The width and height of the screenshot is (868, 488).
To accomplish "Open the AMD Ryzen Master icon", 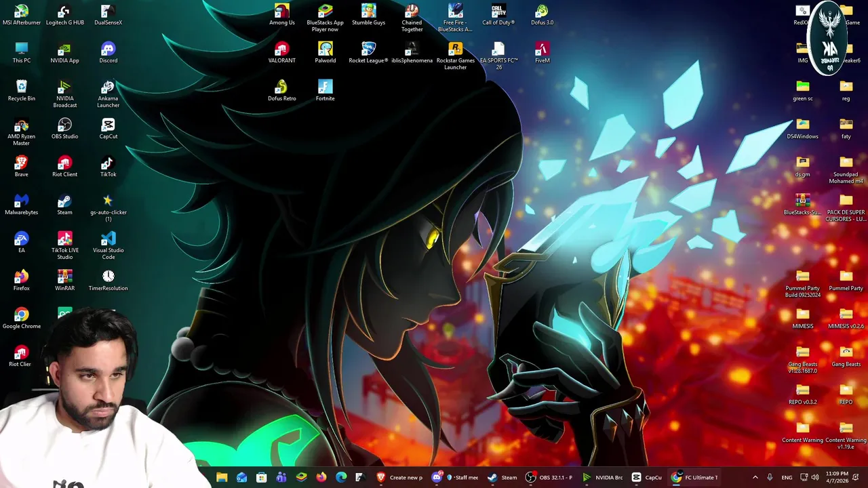I will click(x=22, y=132).
